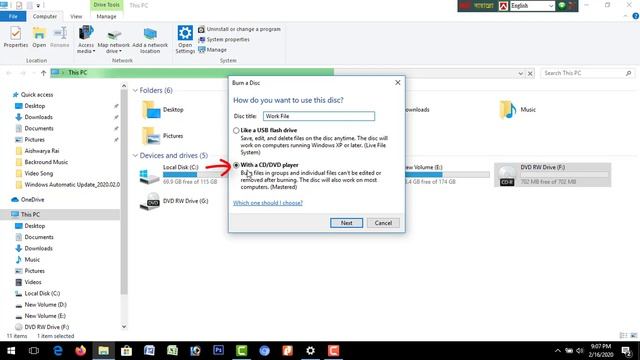Open the address bar history dropdown
The height and width of the screenshot is (360, 640).
pyautogui.click(x=520, y=73)
